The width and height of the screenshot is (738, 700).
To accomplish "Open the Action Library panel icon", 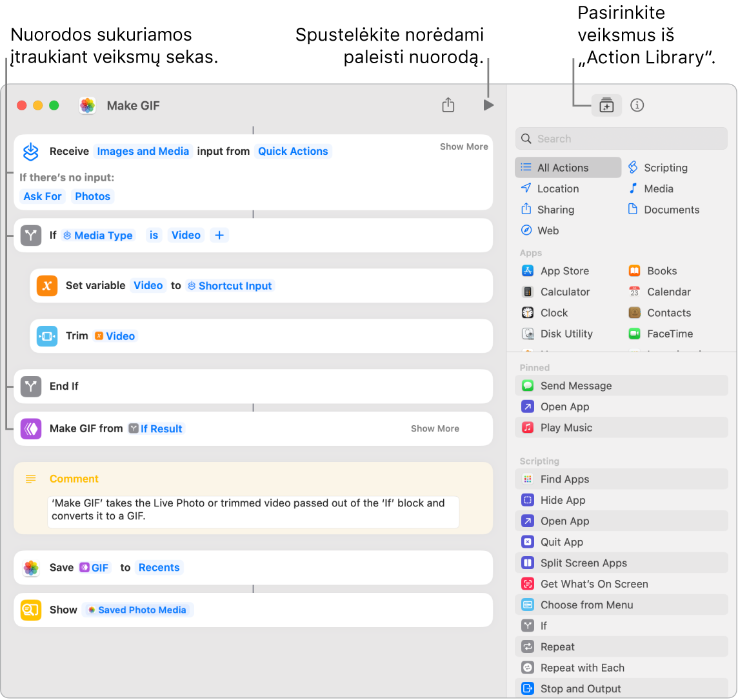I will (606, 105).
